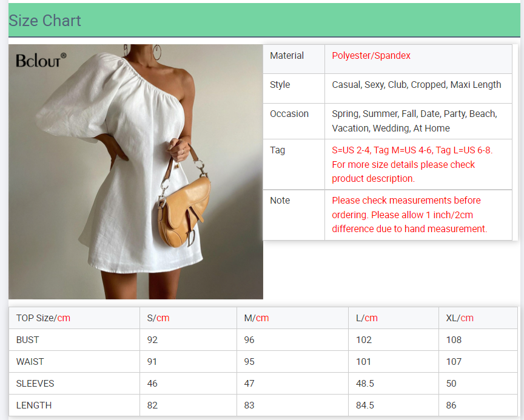Click the XL bust value 108

(454, 340)
